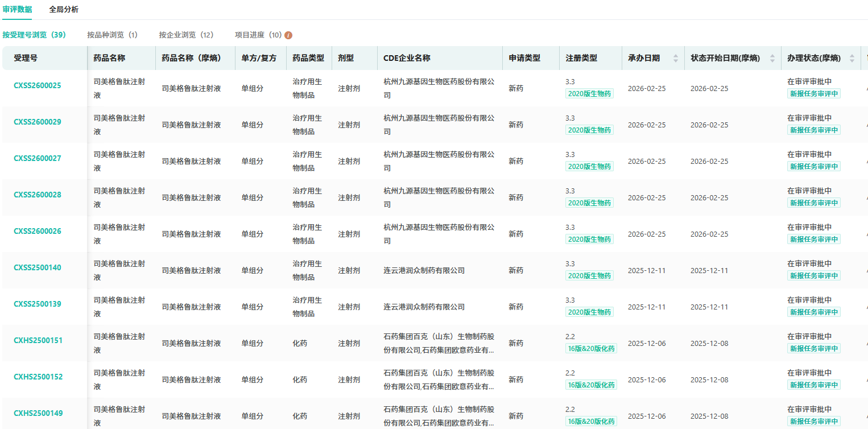Select 按受理号浏览 (39) view
The height and width of the screenshot is (429, 868).
pyautogui.click(x=34, y=35)
